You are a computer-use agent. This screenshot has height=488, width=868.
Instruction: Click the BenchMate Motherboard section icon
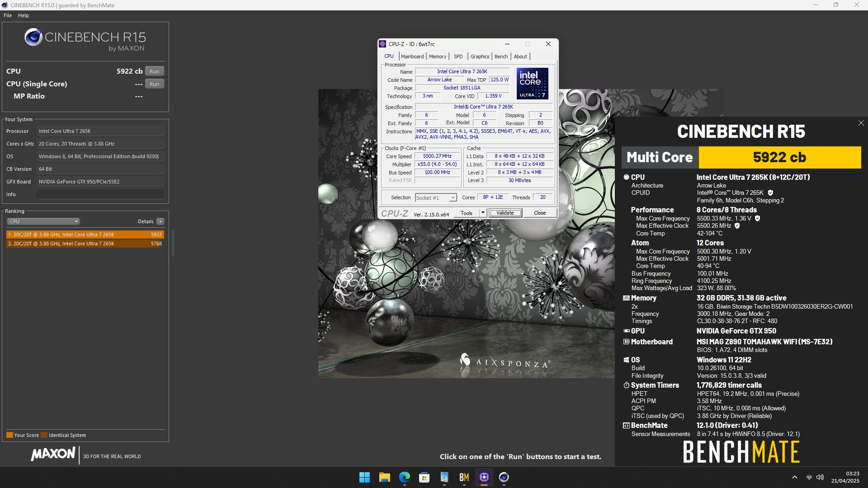click(x=626, y=342)
